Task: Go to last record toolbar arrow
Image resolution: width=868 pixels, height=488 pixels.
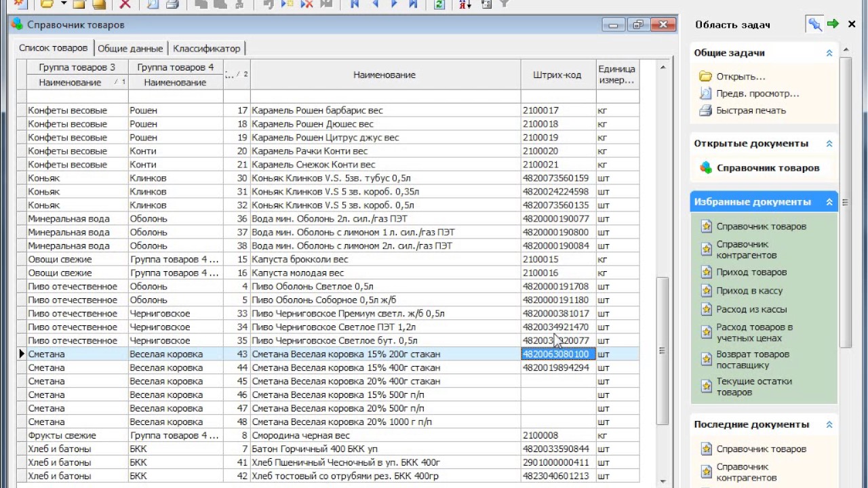Action: pyautogui.click(x=413, y=4)
